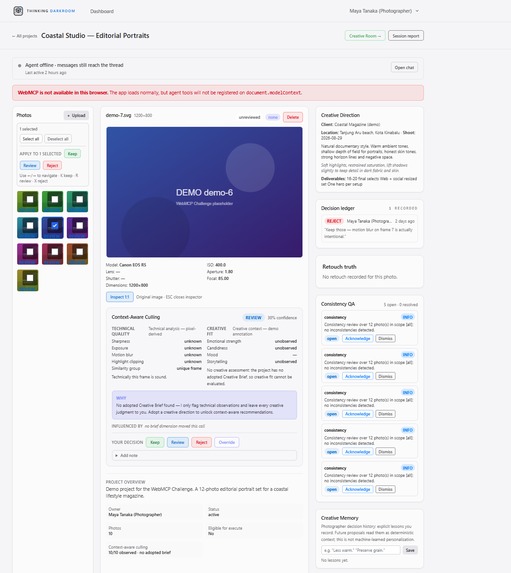511x573 pixels.
Task: Click the '5 open · 0 resolved' count
Action: (x=401, y=304)
